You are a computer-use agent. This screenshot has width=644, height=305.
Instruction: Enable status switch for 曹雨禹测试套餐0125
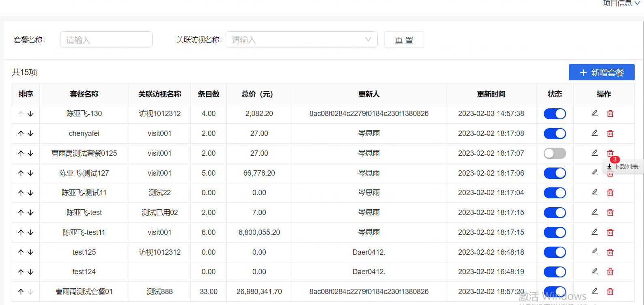[555, 153]
